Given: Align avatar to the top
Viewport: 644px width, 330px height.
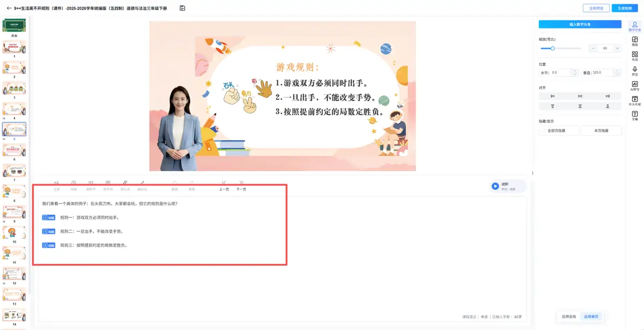Looking at the screenshot, I should [x=552, y=106].
